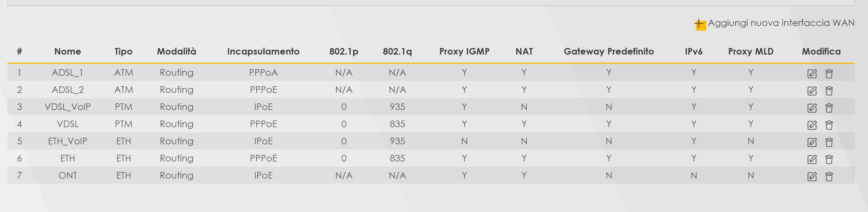
Task: Delete the ADSL_2 interface entry
Action: [829, 91]
